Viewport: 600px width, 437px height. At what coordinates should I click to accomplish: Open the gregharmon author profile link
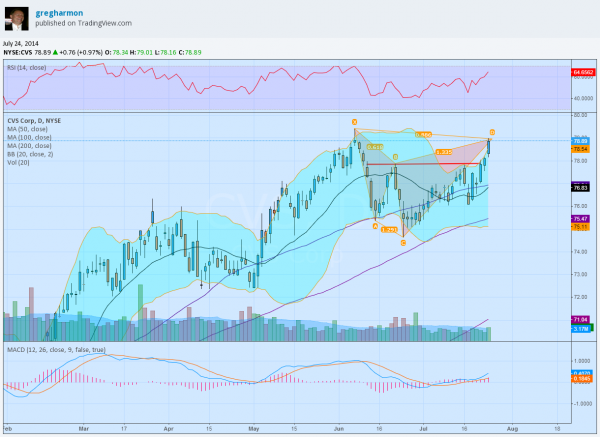59,13
